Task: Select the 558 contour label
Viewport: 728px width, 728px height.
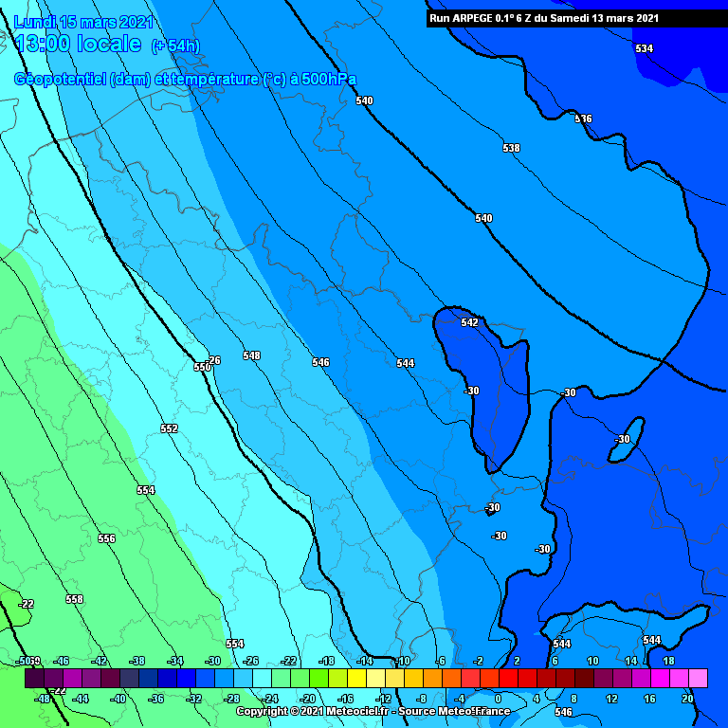Action: pos(74,599)
